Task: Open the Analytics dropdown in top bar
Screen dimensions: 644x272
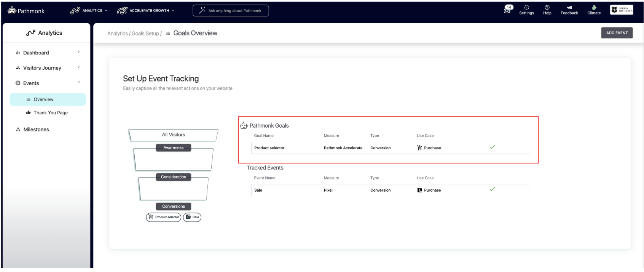Action: click(x=89, y=11)
